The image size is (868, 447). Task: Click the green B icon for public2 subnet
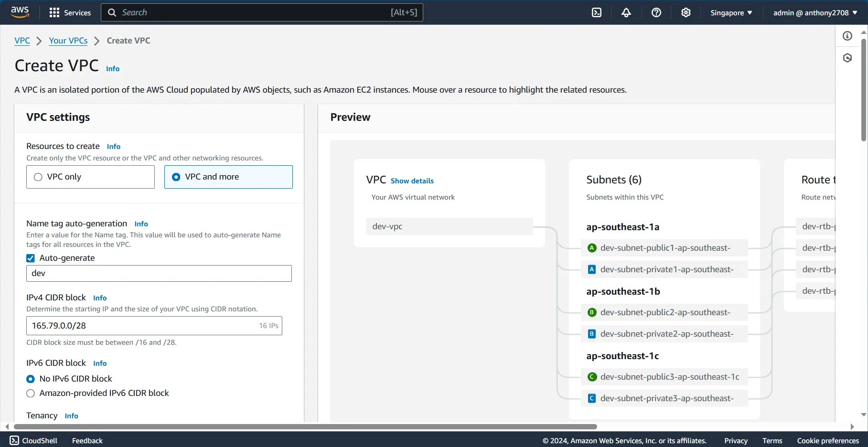click(x=592, y=312)
